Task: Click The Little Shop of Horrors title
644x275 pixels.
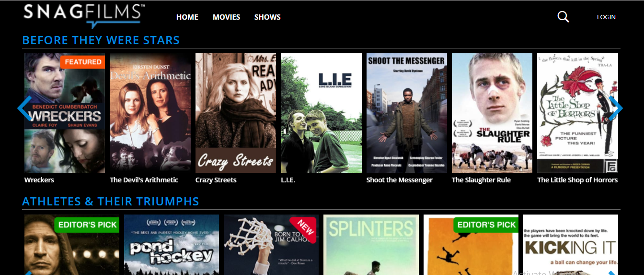Action: 577,180
